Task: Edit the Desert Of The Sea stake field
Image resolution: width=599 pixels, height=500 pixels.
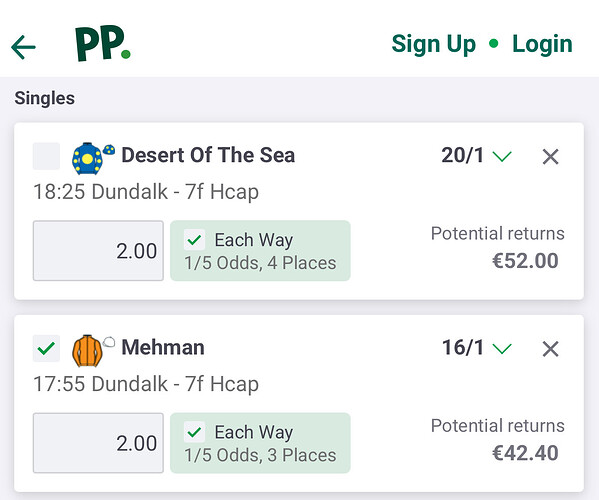Action: coord(98,251)
